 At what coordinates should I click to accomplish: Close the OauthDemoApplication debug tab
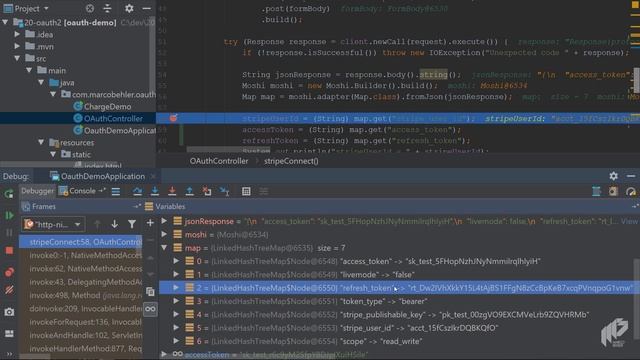coord(153,176)
